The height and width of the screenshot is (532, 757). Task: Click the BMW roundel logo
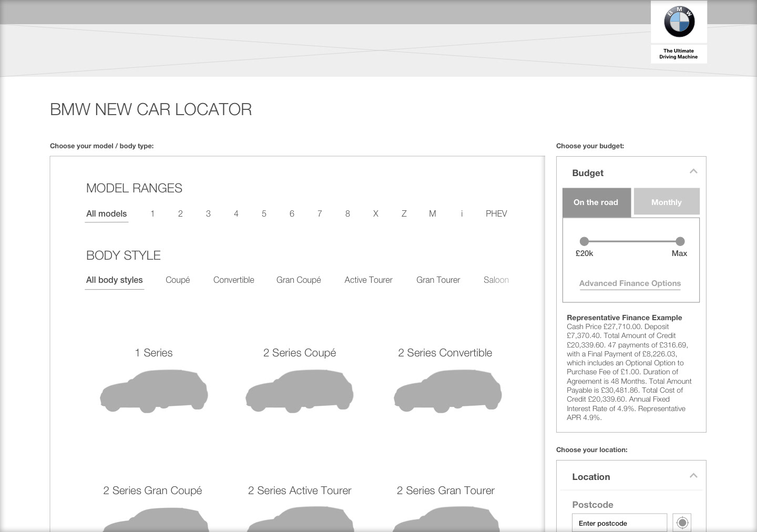679,22
